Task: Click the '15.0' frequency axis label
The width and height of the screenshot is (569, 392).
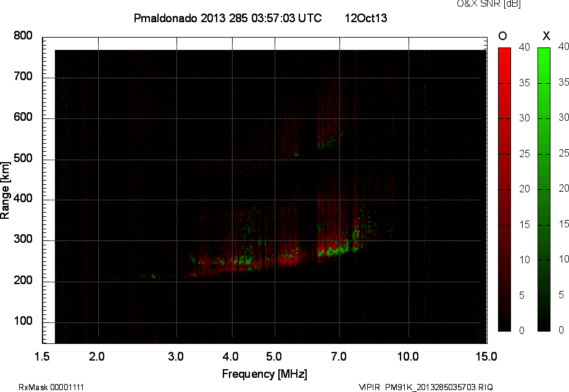Action: 486,356
